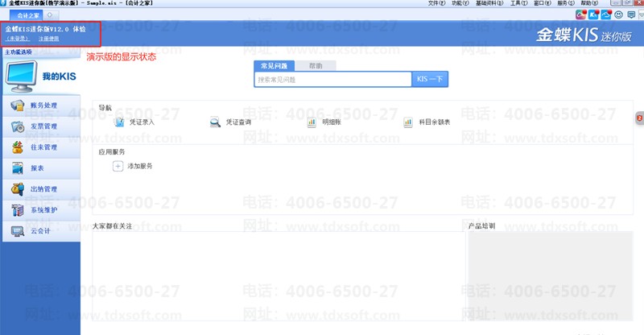Screen dimensions: 644x335
Task: Click the 主功能选项 header
Action: [x=19, y=52]
